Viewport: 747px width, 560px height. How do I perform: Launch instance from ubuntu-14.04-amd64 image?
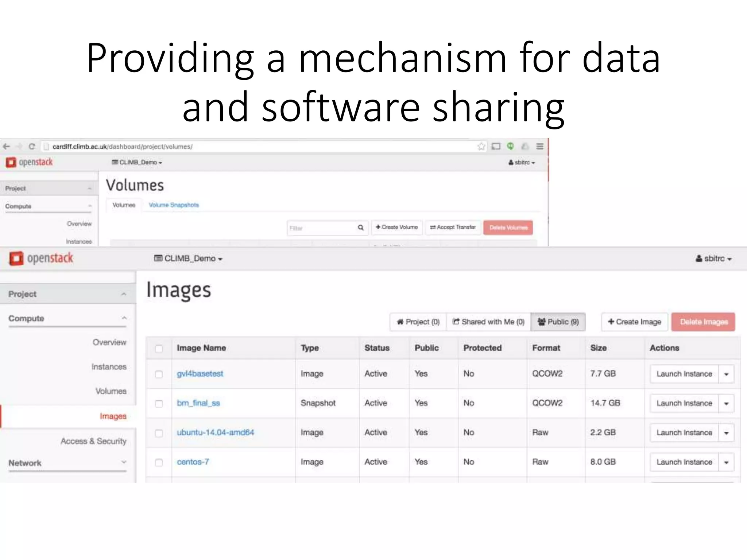point(684,433)
